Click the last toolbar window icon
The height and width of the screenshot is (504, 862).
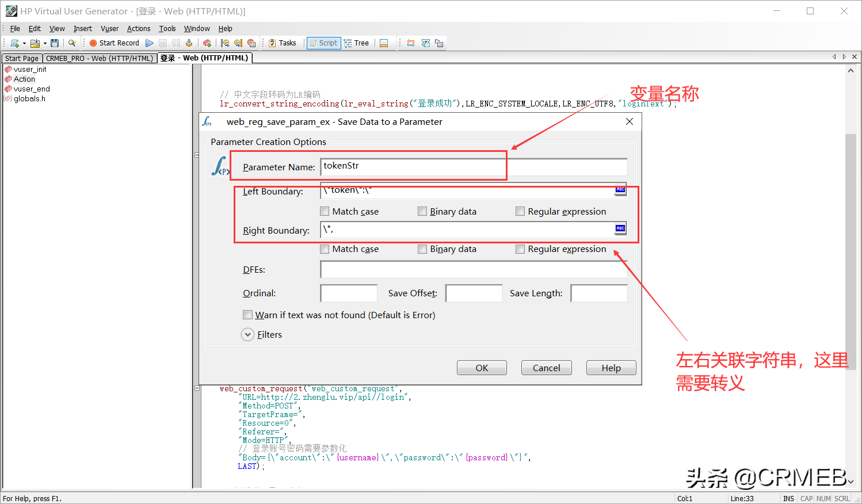[x=439, y=43]
